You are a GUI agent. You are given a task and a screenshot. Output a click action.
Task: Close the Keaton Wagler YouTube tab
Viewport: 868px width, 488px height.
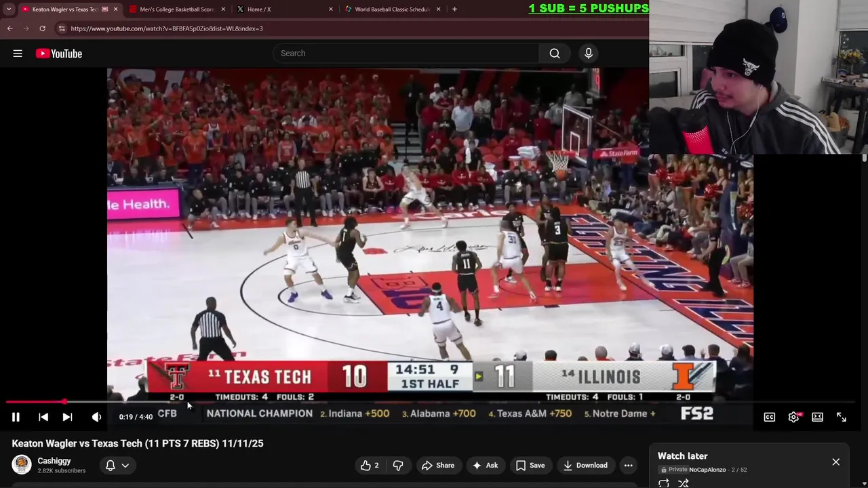click(115, 9)
